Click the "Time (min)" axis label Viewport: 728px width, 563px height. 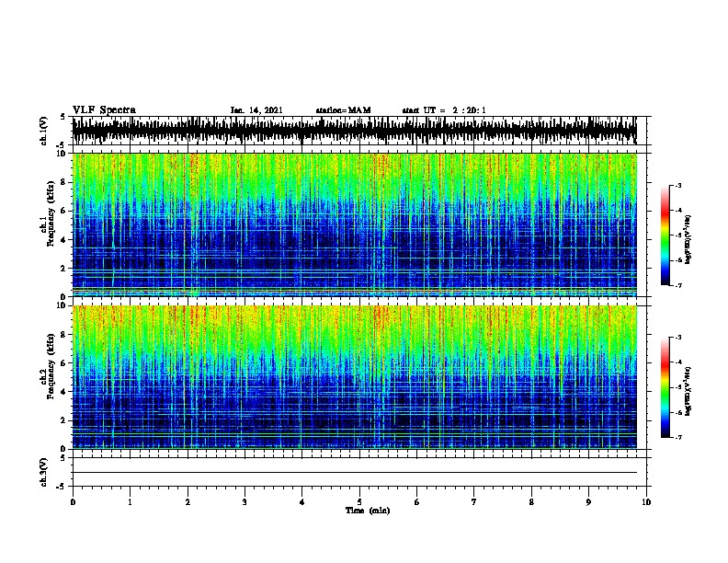[x=368, y=511]
